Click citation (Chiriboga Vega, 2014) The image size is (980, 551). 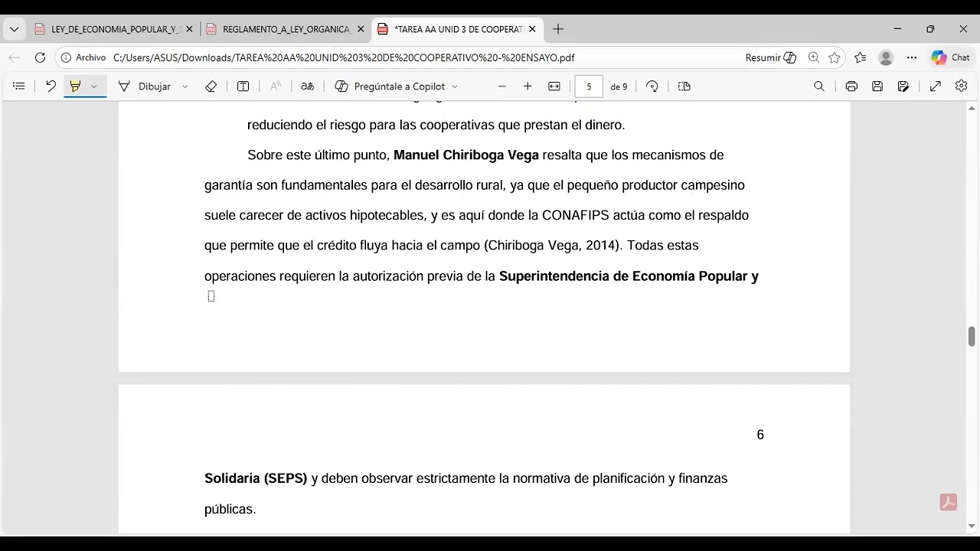point(554,246)
